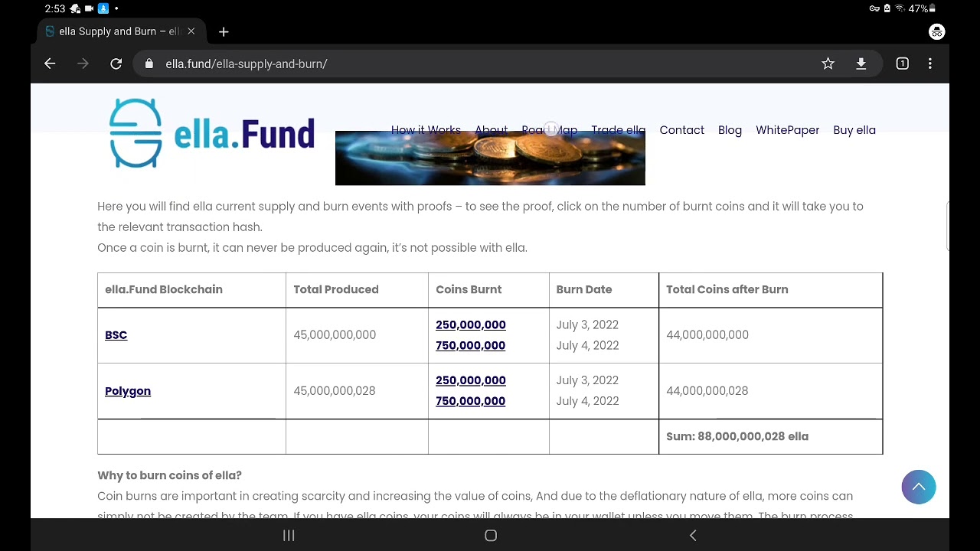The image size is (980, 551).
Task: Close the ella Supply and Burn tab
Action: click(x=191, y=31)
